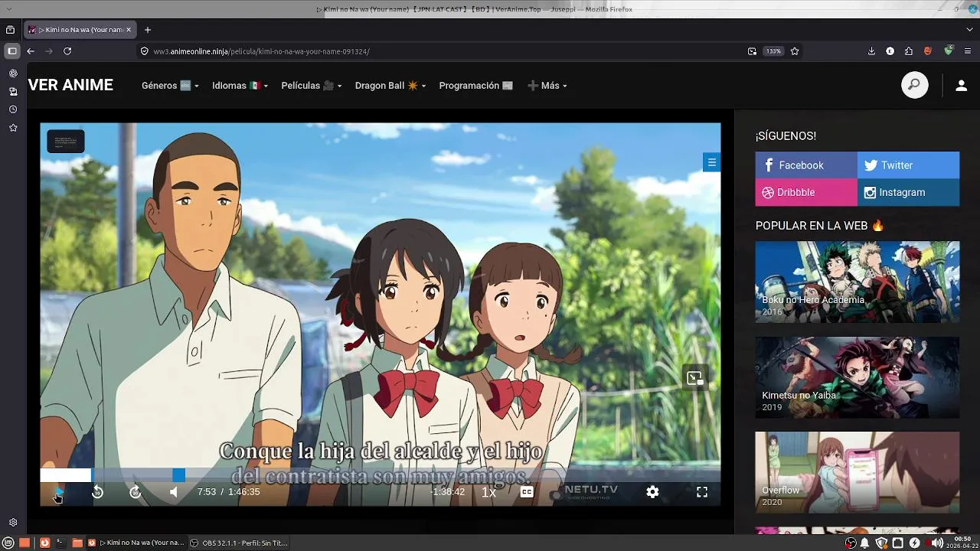Click the elapsed time 7:53

[207, 492]
